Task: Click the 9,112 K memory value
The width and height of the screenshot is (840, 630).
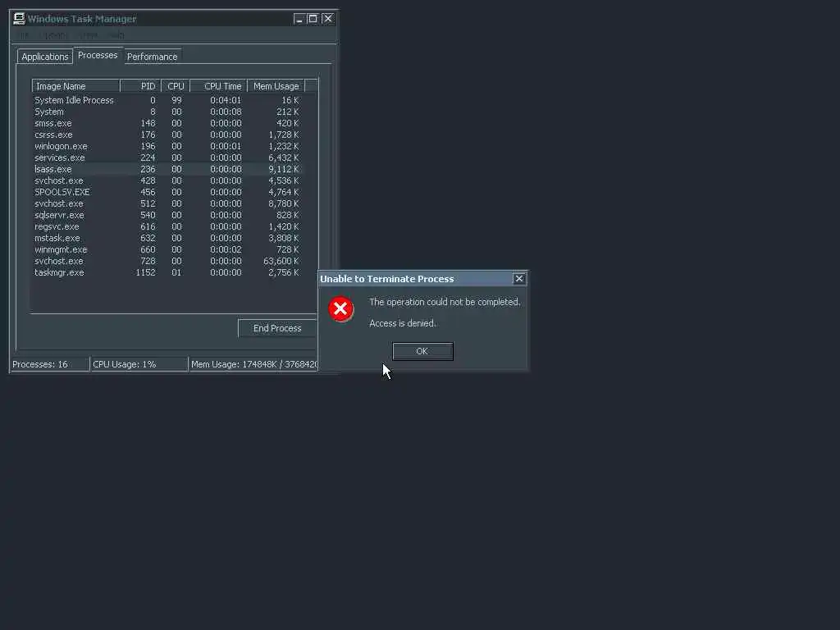Action: pyautogui.click(x=284, y=169)
